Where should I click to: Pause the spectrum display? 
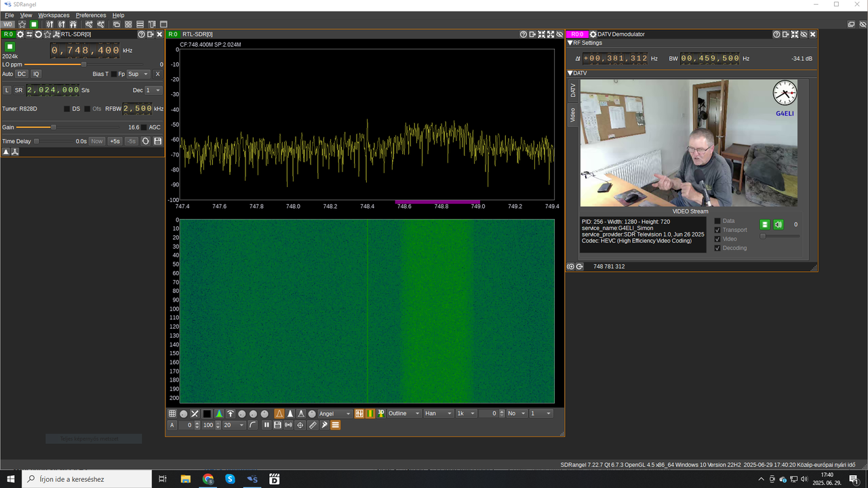(x=267, y=425)
